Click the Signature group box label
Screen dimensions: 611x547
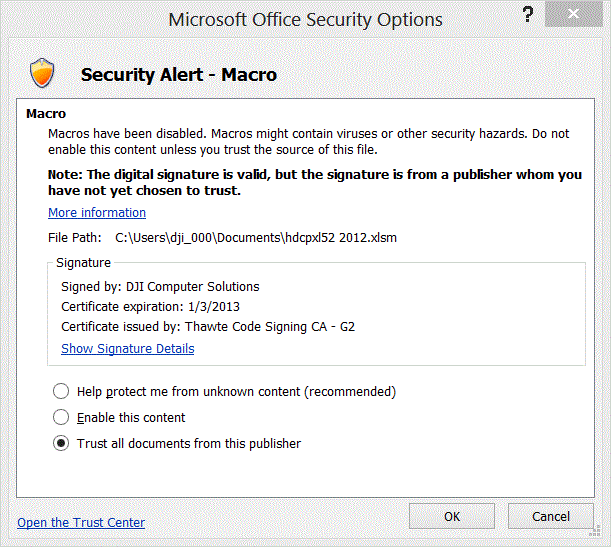(83, 263)
